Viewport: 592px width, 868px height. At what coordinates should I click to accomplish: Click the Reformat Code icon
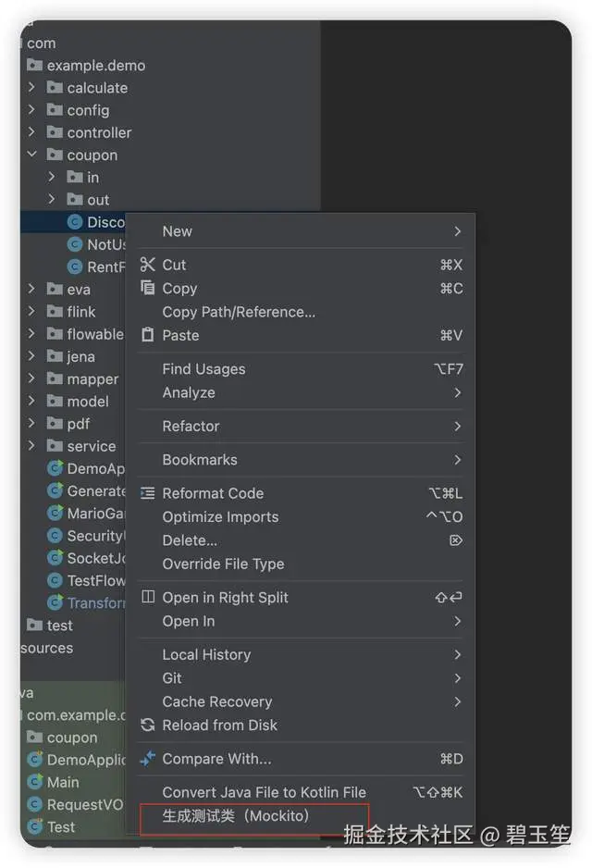[147, 492]
